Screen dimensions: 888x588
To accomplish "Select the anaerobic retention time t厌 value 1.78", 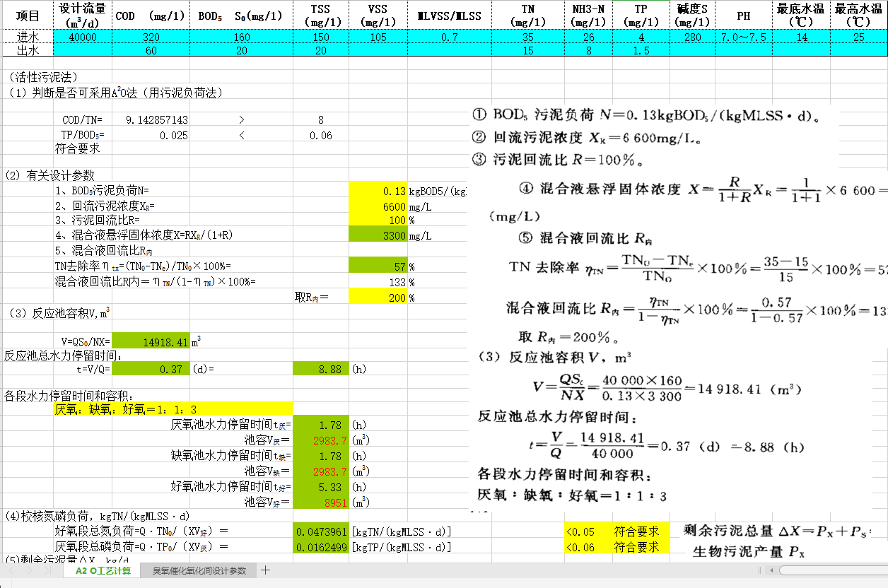I will (x=321, y=424).
